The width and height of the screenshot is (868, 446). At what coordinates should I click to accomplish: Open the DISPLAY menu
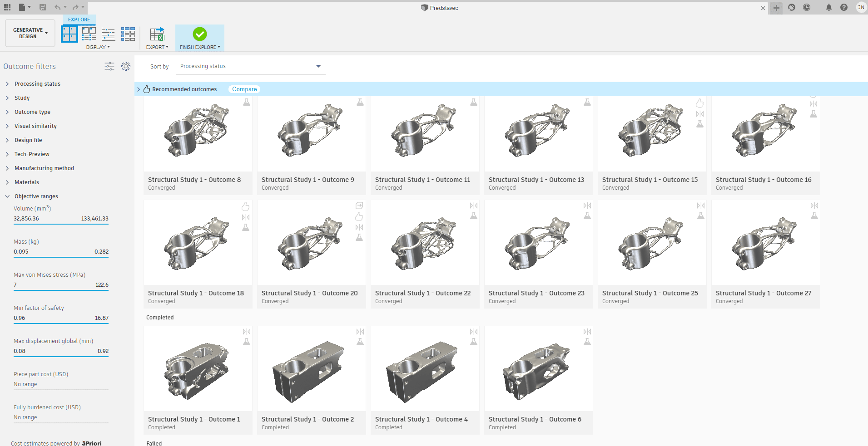pos(98,47)
